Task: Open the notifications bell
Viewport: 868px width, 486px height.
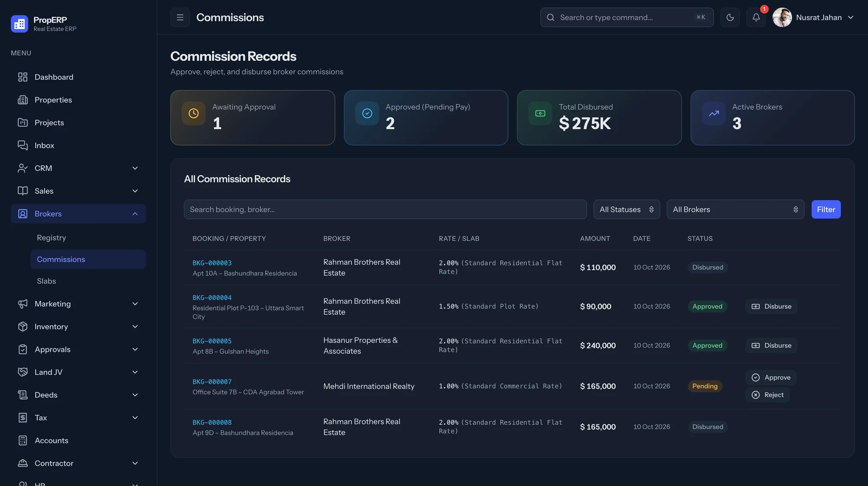Action: pos(756,17)
